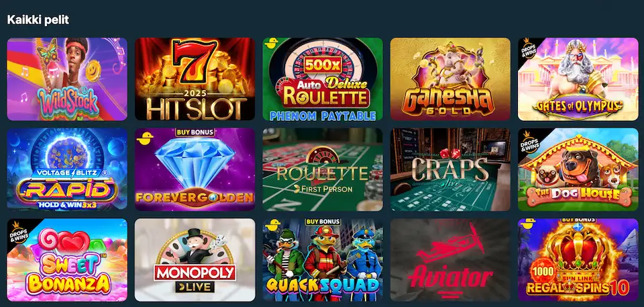Click Drops & Wins badge on The Dog House
Viewport: 644px width, 307px height.
coord(530,140)
